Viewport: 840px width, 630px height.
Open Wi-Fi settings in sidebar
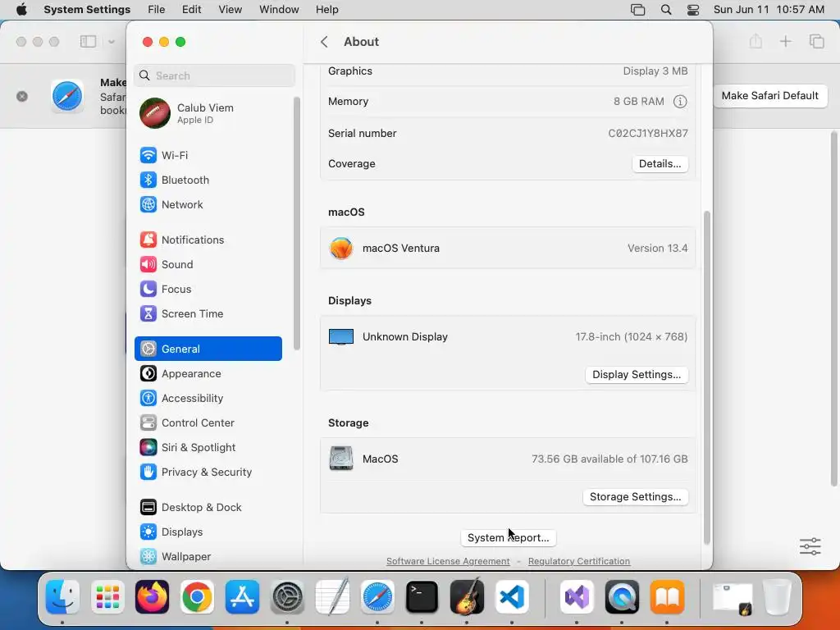pos(208,155)
